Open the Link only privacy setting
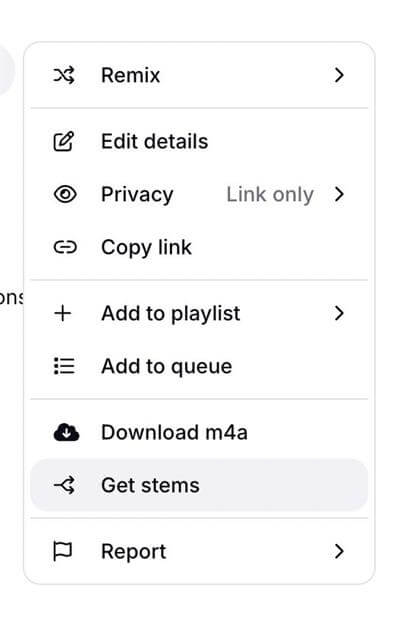Screen dimensions: 400x632 (x=270, y=195)
